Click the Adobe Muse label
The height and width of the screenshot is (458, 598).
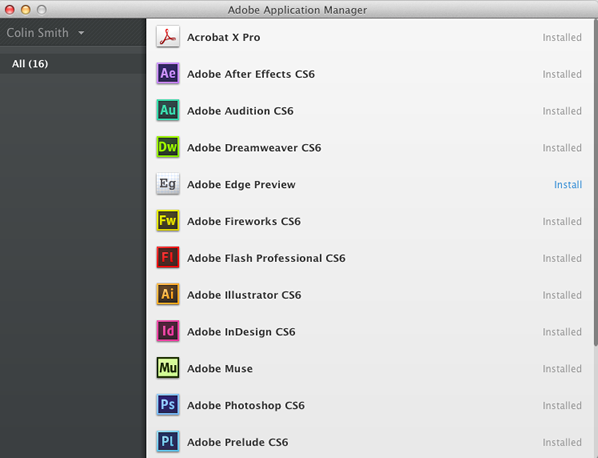click(x=220, y=368)
